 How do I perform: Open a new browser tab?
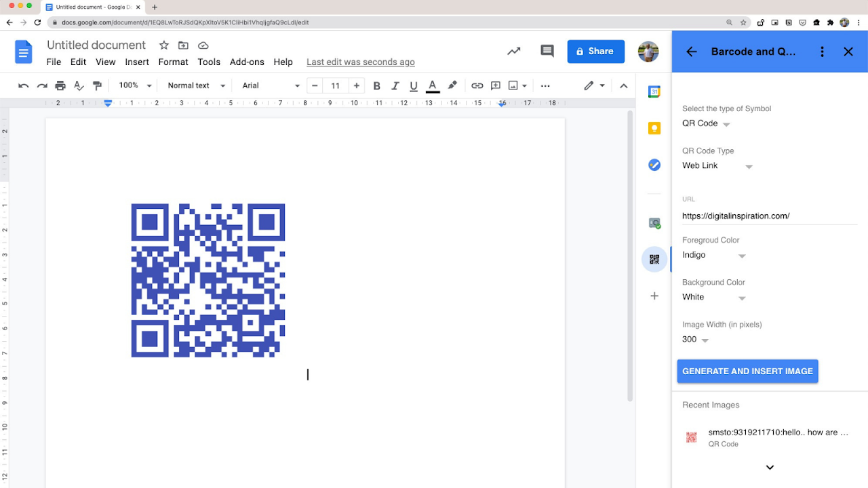click(x=155, y=7)
